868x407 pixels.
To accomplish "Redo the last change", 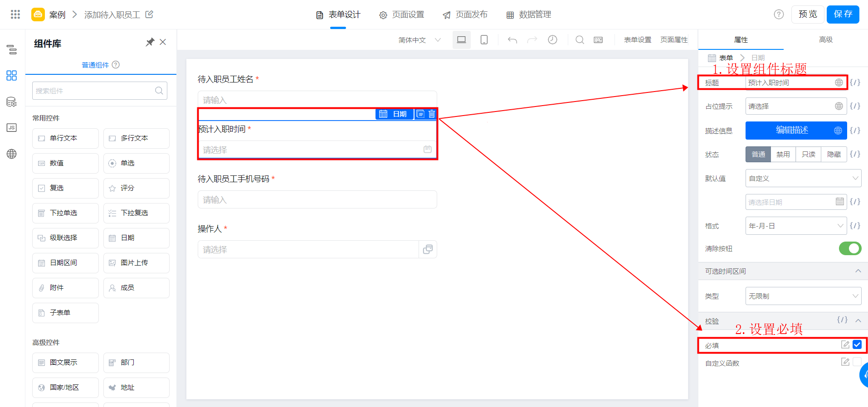I will [x=532, y=40].
